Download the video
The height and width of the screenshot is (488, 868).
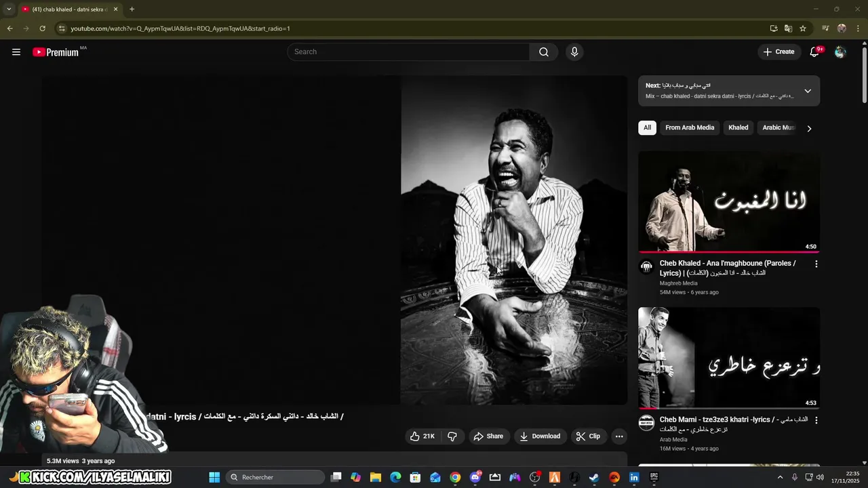tap(540, 436)
